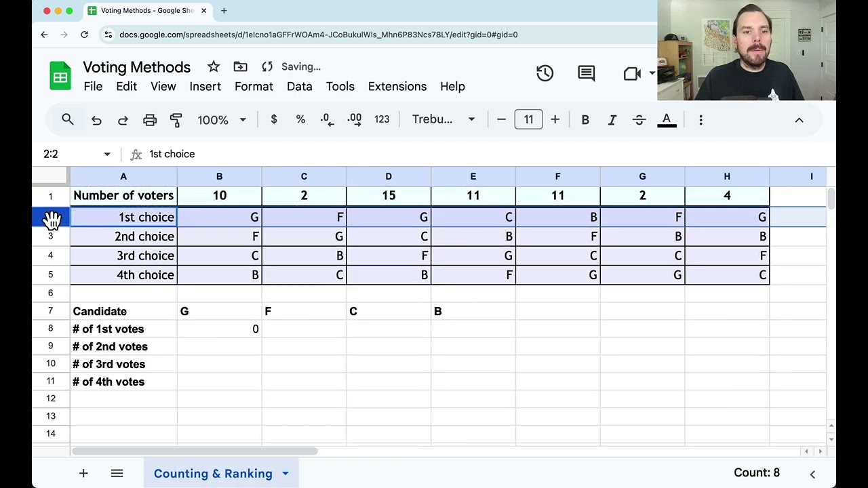The width and height of the screenshot is (868, 488).
Task: Format cells as currency
Action: (274, 119)
